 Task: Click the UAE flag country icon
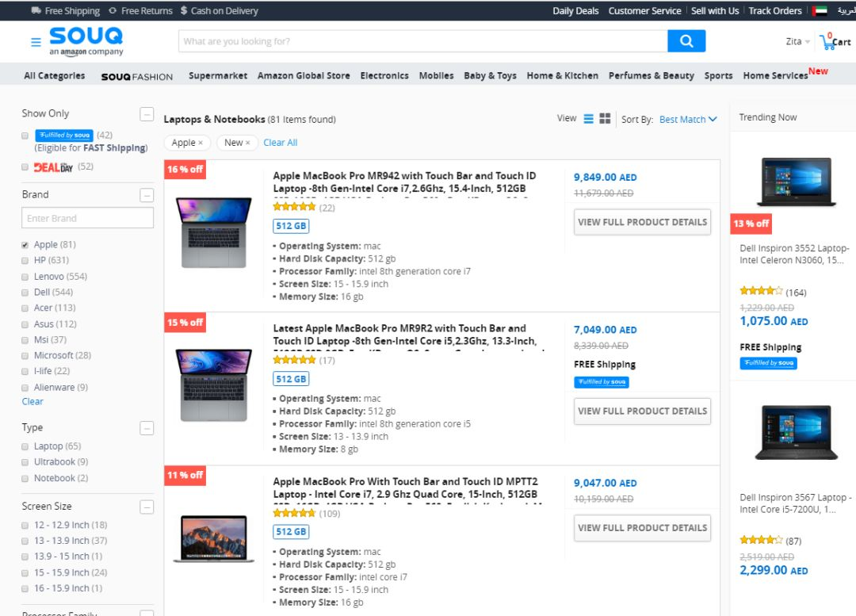[820, 11]
